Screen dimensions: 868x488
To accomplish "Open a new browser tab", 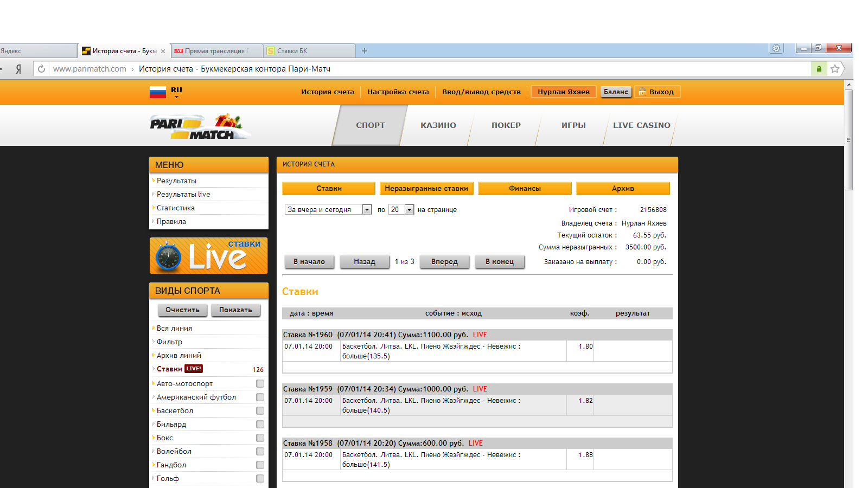I will [x=365, y=51].
